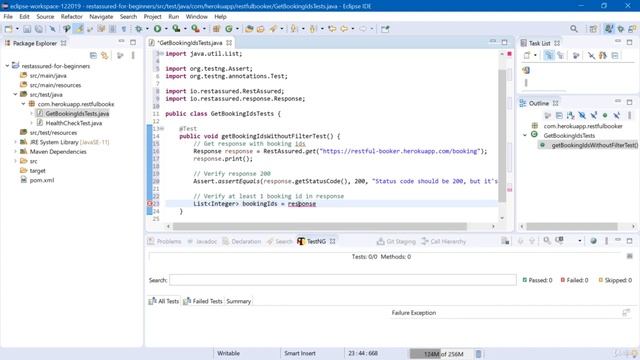Viewport: 640px width, 360px height.
Task: Click the magnifier Search icon in toolbar
Action: (x=574, y=29)
